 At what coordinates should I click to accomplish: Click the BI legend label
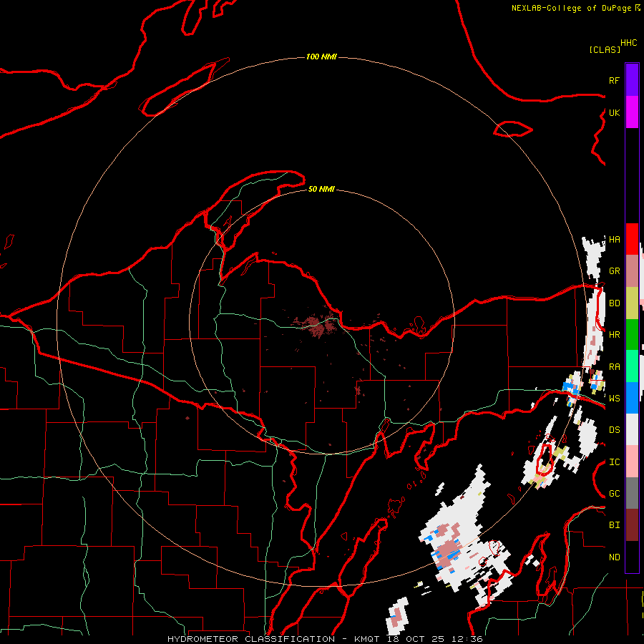click(614, 525)
